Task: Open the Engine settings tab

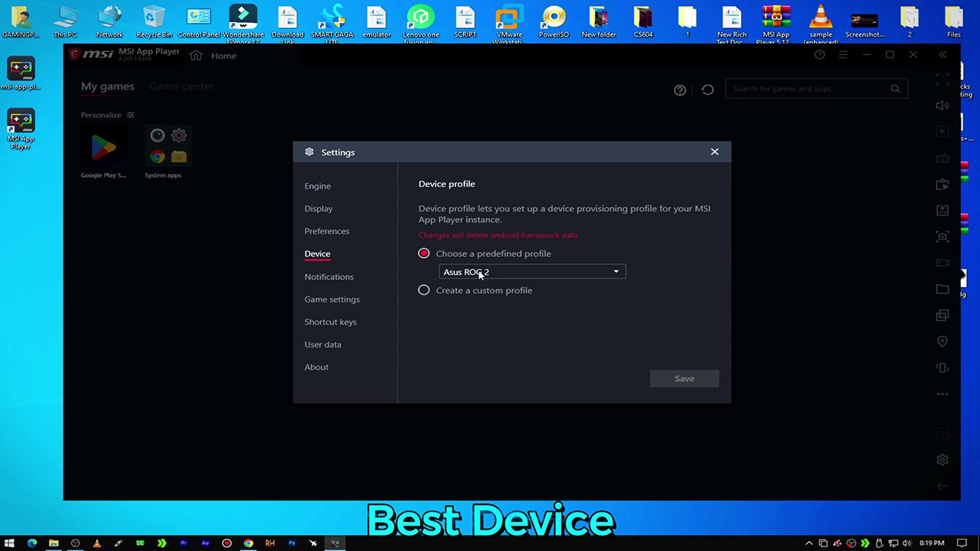Action: pos(318,186)
